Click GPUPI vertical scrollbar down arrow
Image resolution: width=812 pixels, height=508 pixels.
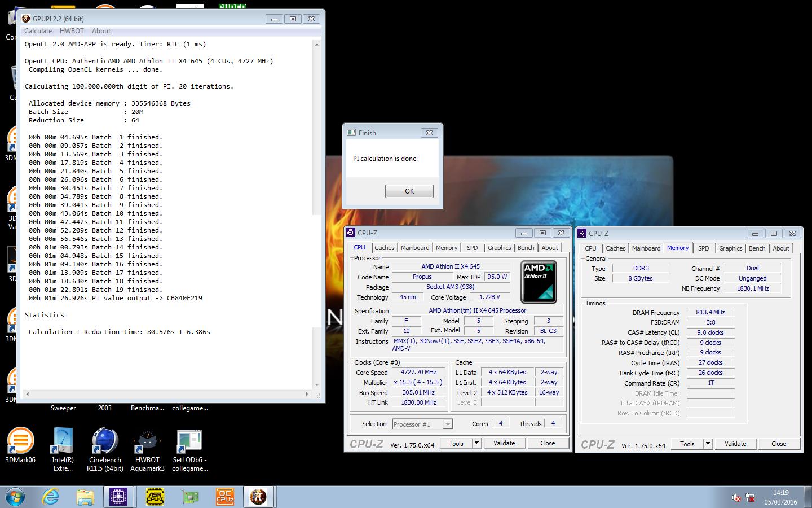pyautogui.click(x=317, y=385)
